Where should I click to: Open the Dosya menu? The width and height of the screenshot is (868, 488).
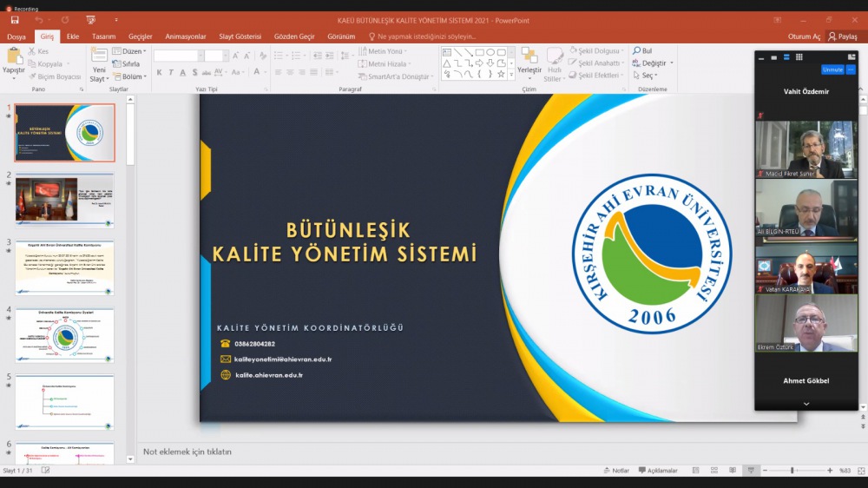16,36
